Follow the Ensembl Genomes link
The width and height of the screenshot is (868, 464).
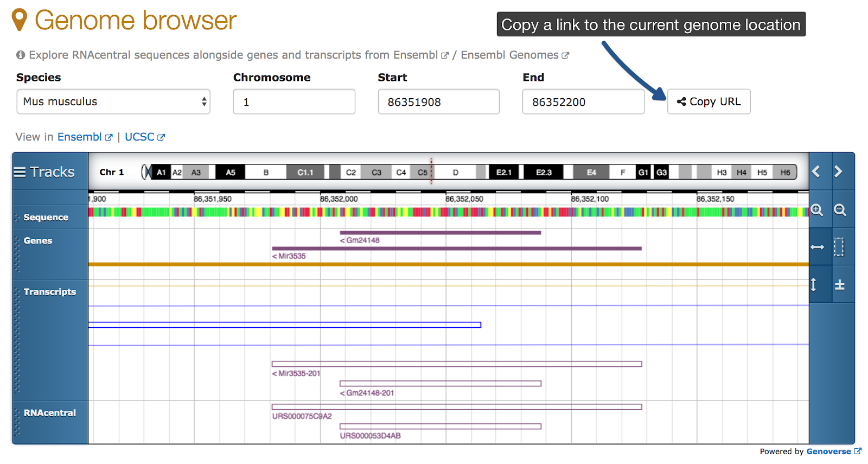515,55
